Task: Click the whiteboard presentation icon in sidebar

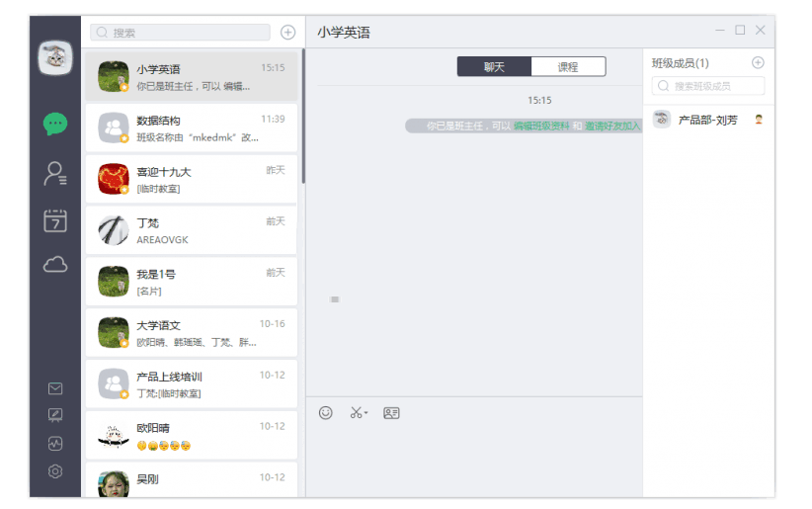Action: (55, 415)
